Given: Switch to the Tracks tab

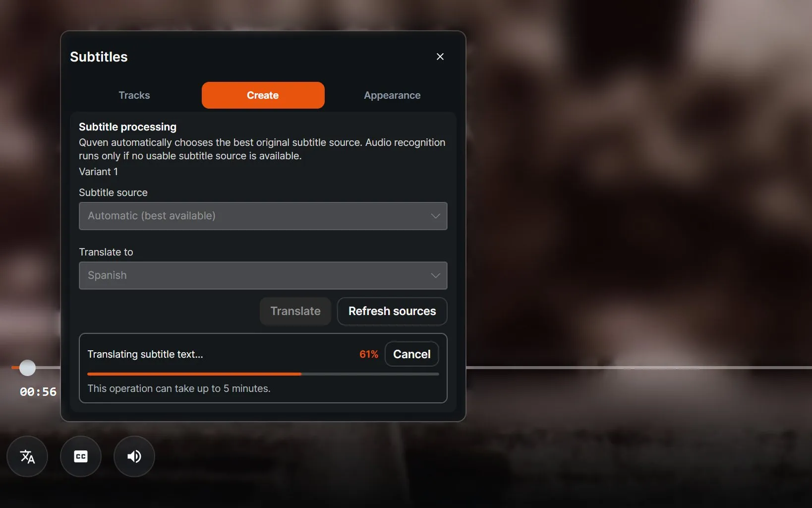Looking at the screenshot, I should (134, 95).
